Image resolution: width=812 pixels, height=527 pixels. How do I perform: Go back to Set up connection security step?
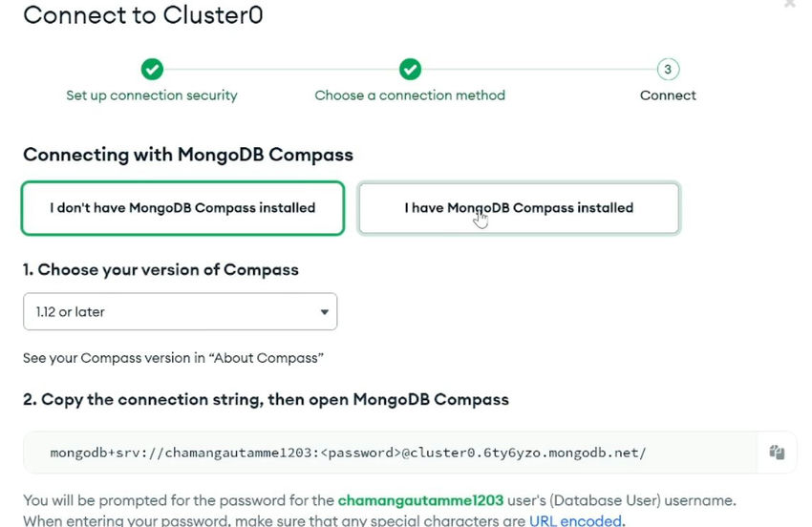coord(152,95)
